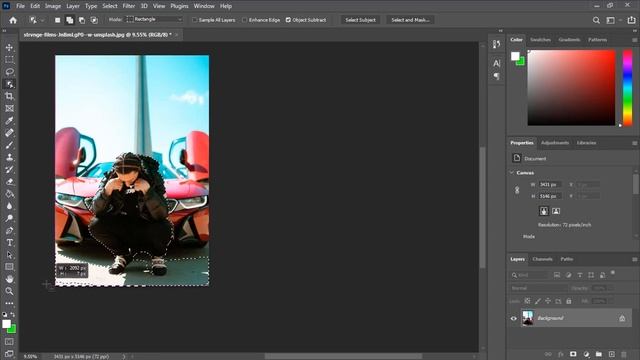Click the hue spectrum slider
This screenshot has width=640, height=360.
tap(627, 88)
